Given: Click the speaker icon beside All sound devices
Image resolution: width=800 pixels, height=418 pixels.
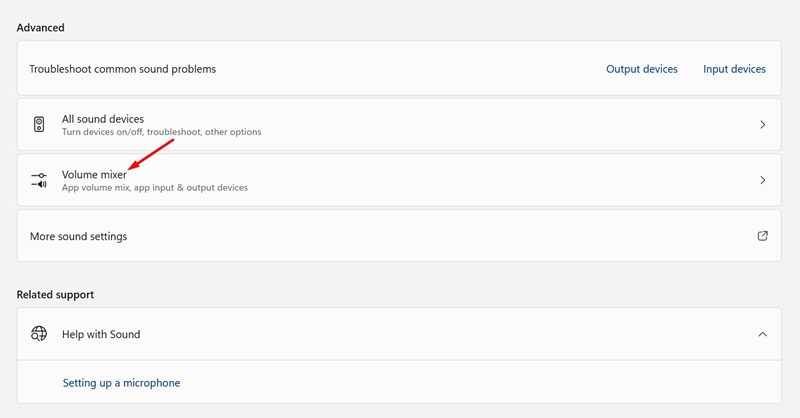Looking at the screenshot, I should (x=39, y=125).
